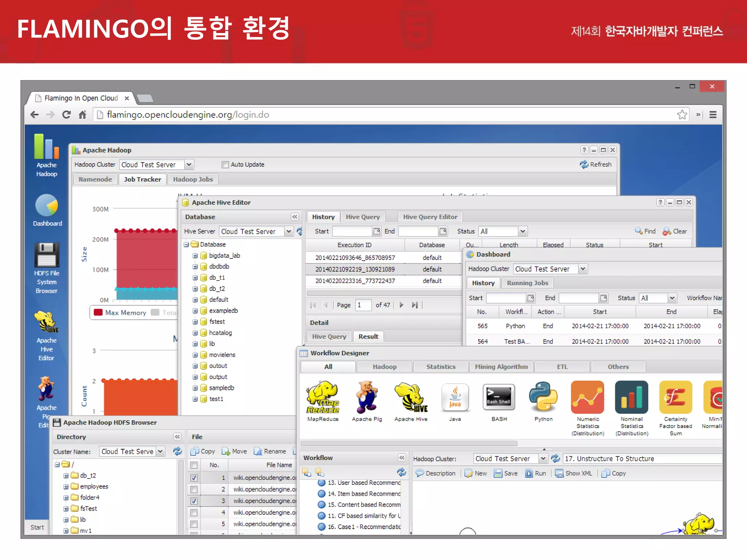Jump to last page in Hive history

tap(415, 305)
